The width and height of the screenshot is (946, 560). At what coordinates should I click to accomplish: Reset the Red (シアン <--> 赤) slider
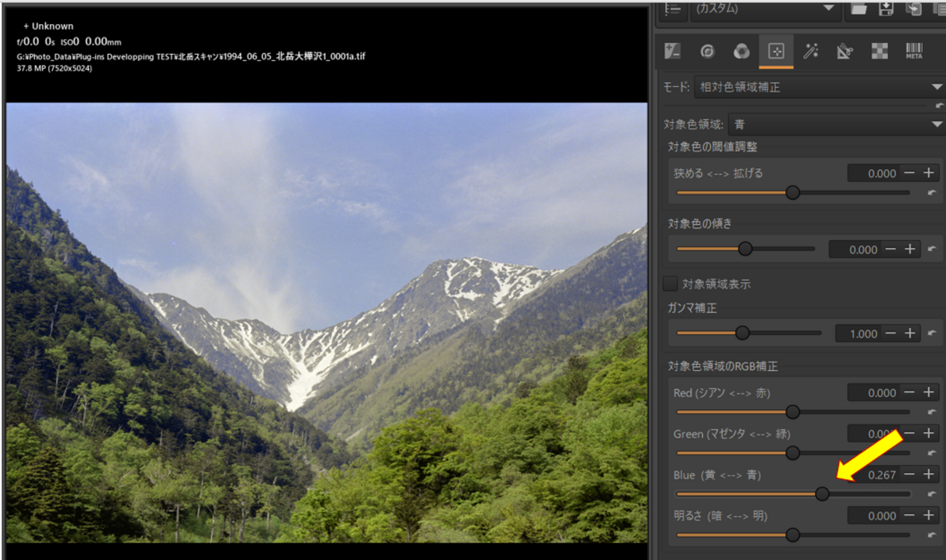pyautogui.click(x=932, y=412)
